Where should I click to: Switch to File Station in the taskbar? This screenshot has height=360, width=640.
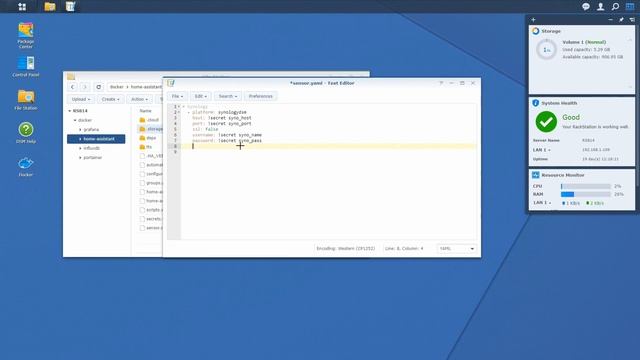pos(50,7)
